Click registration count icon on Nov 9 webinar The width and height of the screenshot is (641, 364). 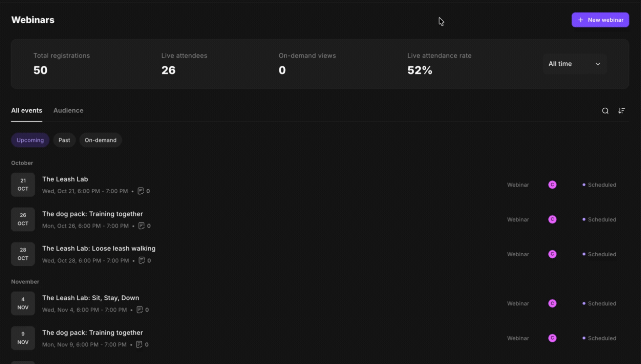point(139,344)
